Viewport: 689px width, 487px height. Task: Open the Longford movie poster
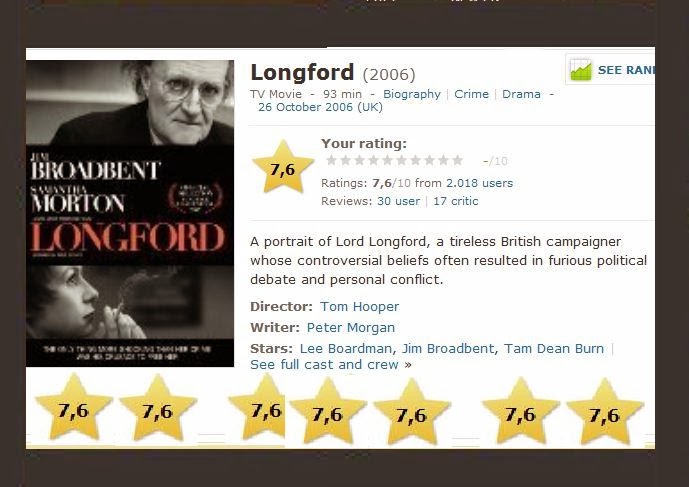pyautogui.click(x=130, y=213)
